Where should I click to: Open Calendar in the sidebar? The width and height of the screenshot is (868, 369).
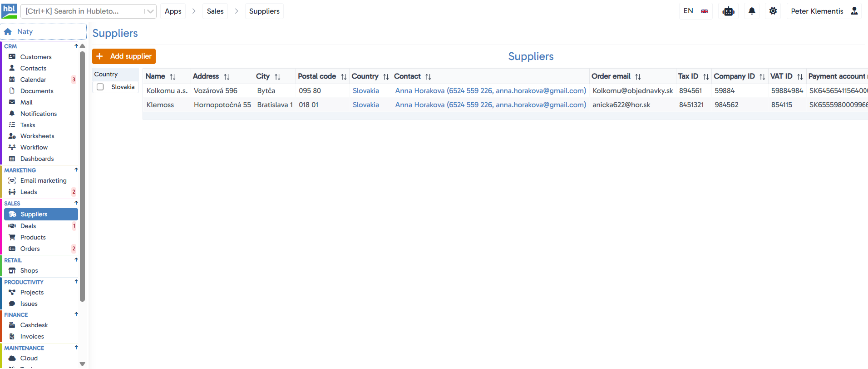coord(33,80)
